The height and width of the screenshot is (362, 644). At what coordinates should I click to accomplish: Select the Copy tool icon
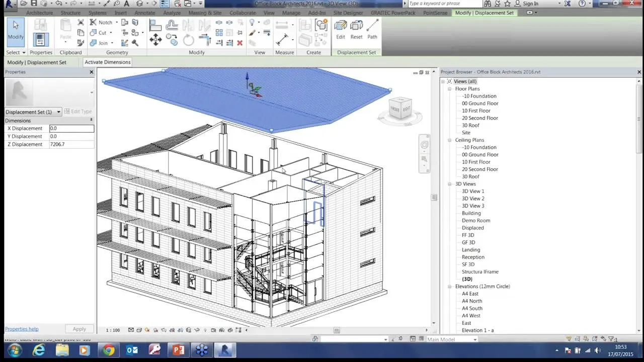coord(172,40)
